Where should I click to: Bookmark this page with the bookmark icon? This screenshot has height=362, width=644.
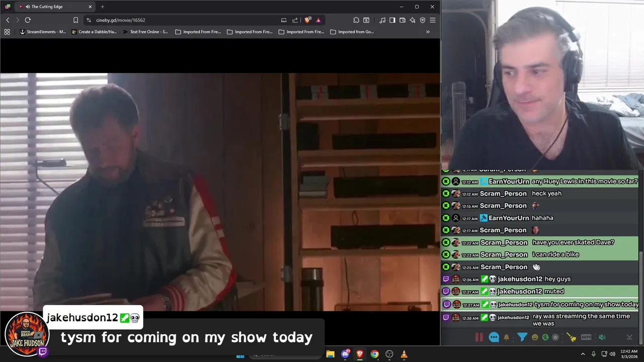click(75, 20)
